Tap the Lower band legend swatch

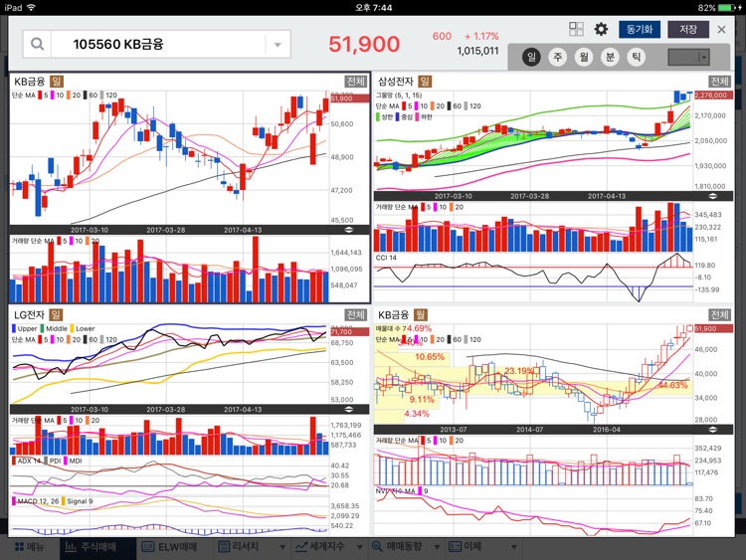click(x=73, y=328)
